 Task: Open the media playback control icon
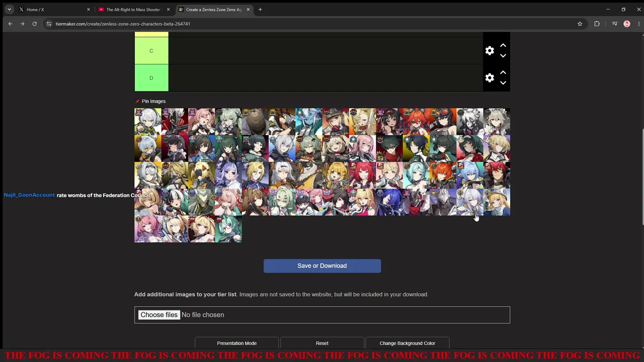615,24
